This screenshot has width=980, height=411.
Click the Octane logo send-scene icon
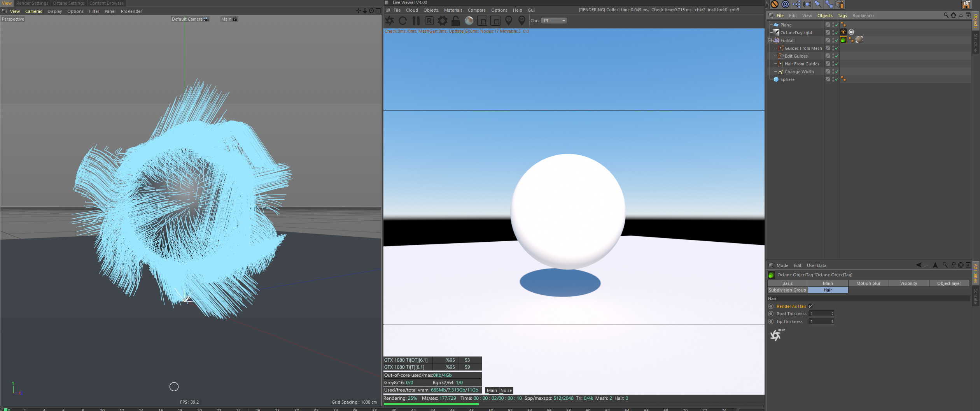click(x=390, y=21)
